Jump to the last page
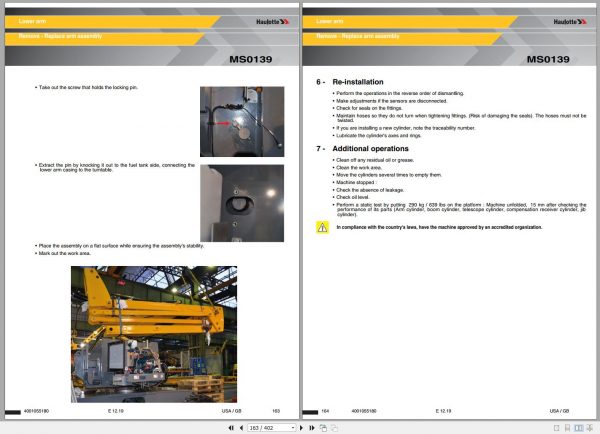This screenshot has height=434, width=600. (x=312, y=428)
